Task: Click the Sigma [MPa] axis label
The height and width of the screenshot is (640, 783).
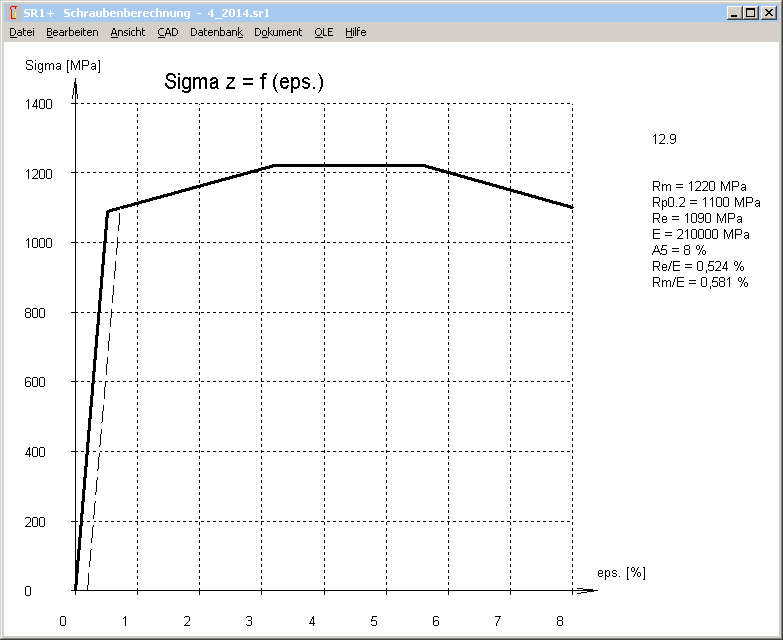Action: [63, 66]
